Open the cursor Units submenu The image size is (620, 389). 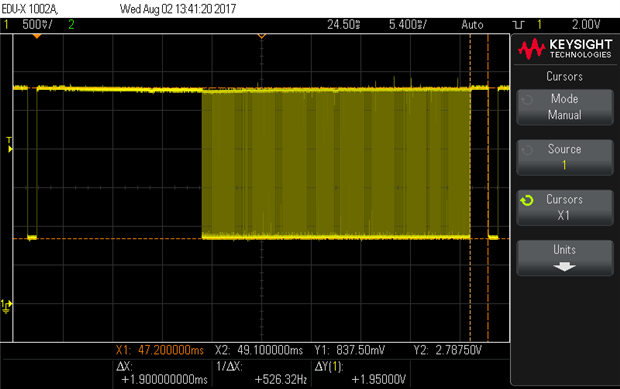(x=565, y=258)
